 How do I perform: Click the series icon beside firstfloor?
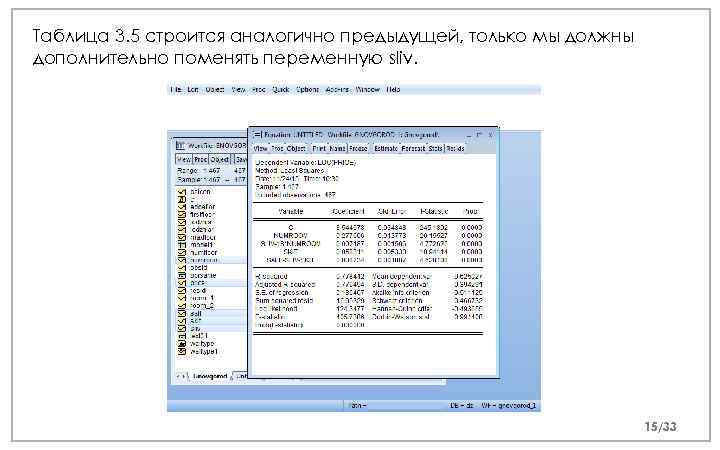coord(182,214)
